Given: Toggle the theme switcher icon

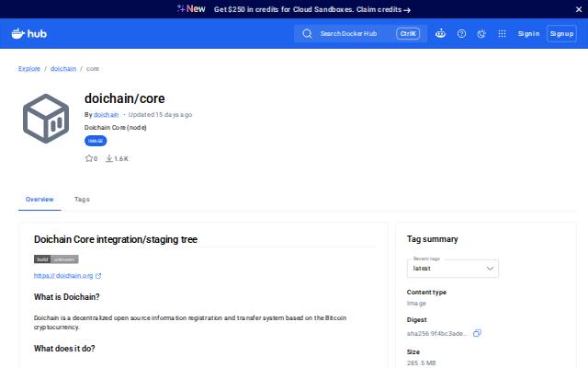Looking at the screenshot, I should [x=481, y=34].
